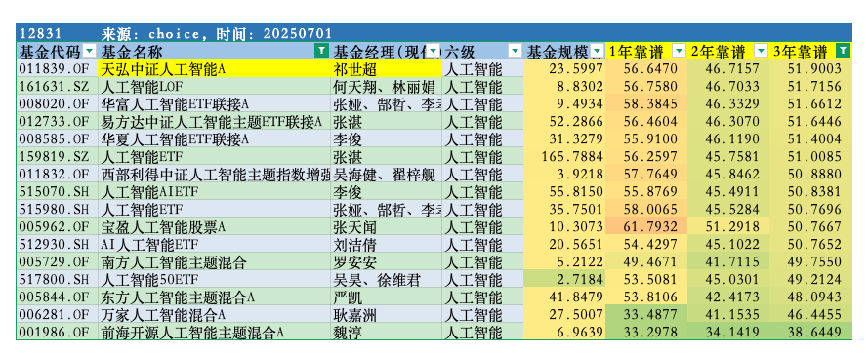Image resolution: width=868 pixels, height=356 pixels.
Task: Select the 3-year value 38.6449
Action: pos(810,332)
